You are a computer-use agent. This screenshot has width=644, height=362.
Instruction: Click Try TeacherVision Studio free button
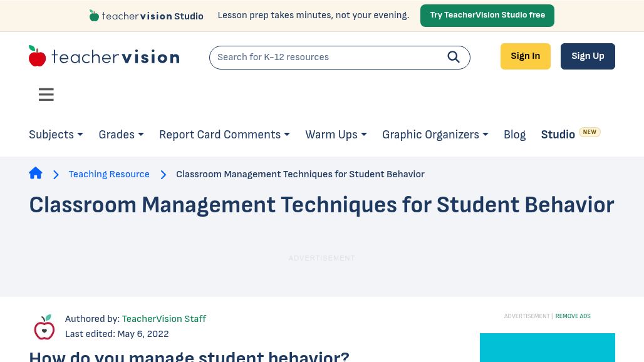tap(487, 16)
